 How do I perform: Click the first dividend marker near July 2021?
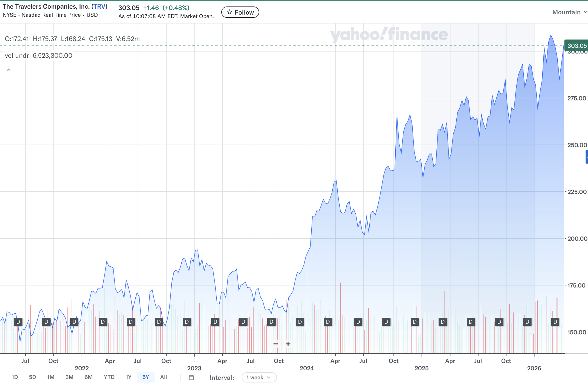coord(18,322)
